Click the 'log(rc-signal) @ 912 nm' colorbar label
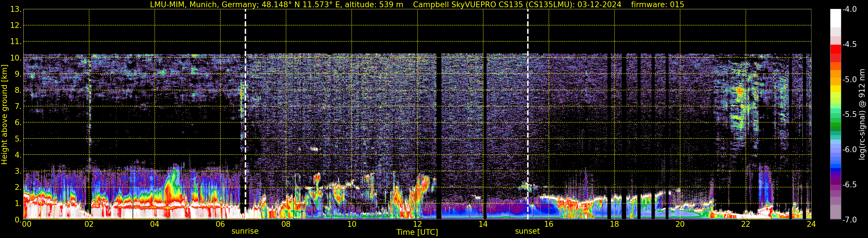Viewport: 868px width, 238px height. click(862, 114)
